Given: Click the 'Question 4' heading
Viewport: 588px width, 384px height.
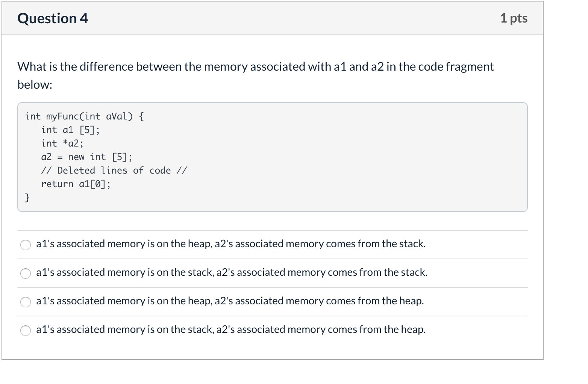Looking at the screenshot, I should (x=53, y=18).
